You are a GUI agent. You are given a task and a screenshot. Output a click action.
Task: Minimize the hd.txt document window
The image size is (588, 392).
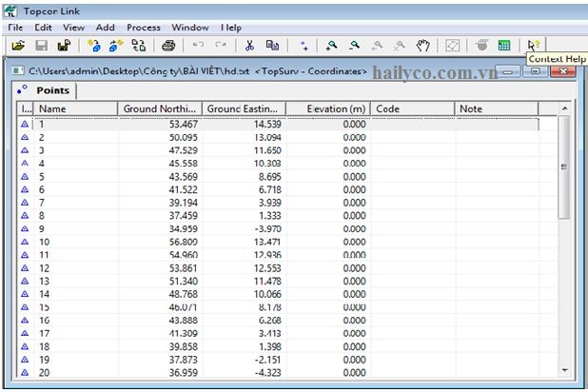[508, 71]
